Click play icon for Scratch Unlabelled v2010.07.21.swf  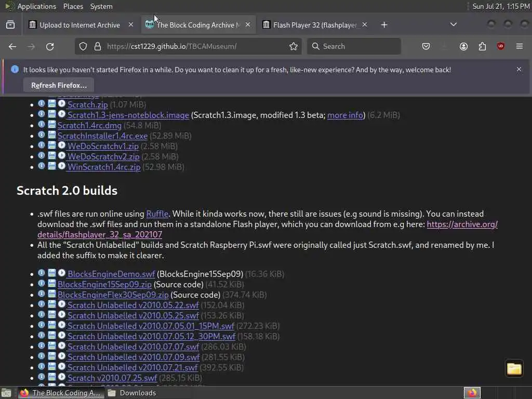[62, 366]
